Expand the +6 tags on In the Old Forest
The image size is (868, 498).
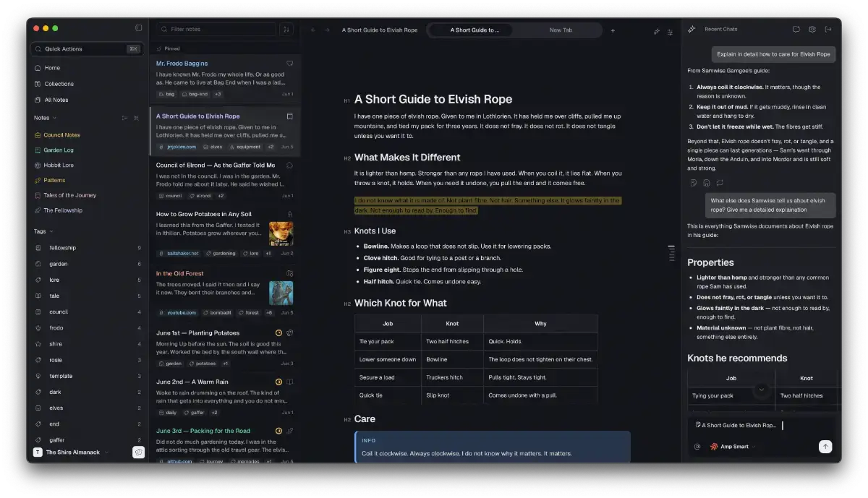(269, 313)
